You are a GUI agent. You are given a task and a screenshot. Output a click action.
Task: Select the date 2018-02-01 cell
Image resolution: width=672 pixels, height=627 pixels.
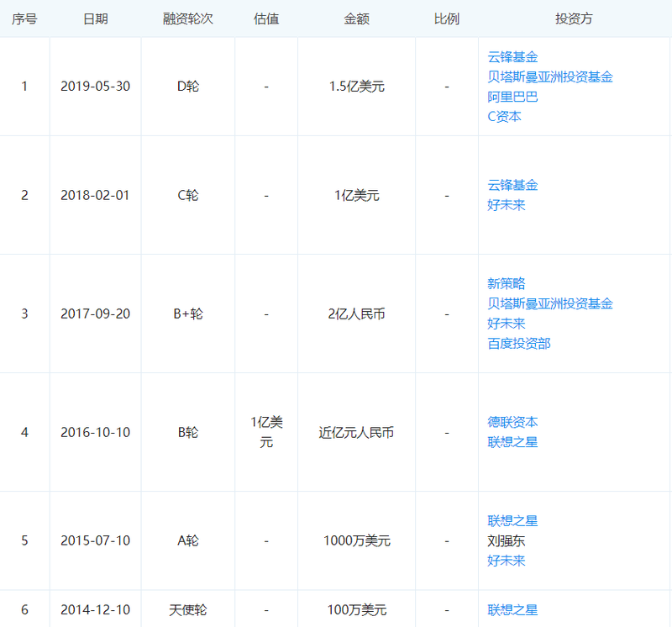pyautogui.click(x=95, y=196)
